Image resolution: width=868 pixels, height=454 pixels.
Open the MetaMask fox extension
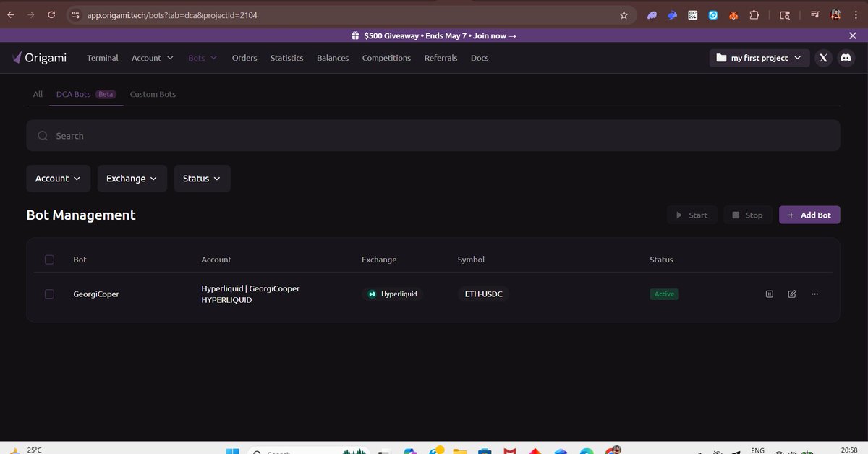tap(733, 14)
